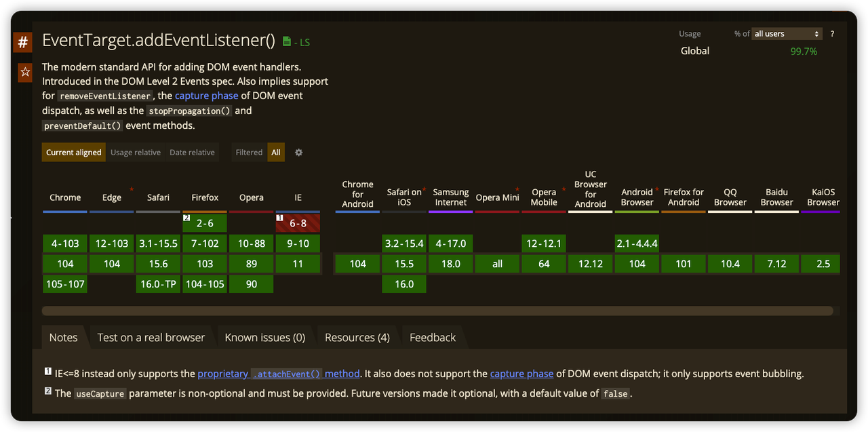Enable the Filtered browsers view
Viewport: 868px width, 432px height.
248,153
